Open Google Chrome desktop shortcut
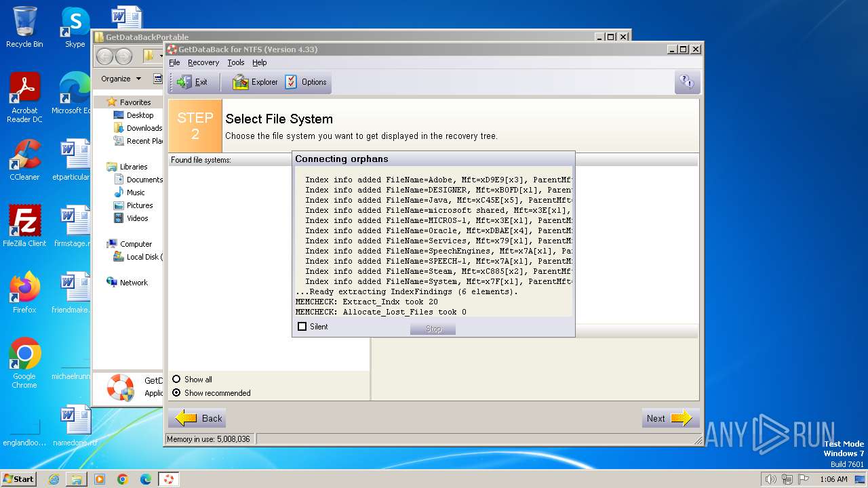The image size is (868, 488). (24, 363)
